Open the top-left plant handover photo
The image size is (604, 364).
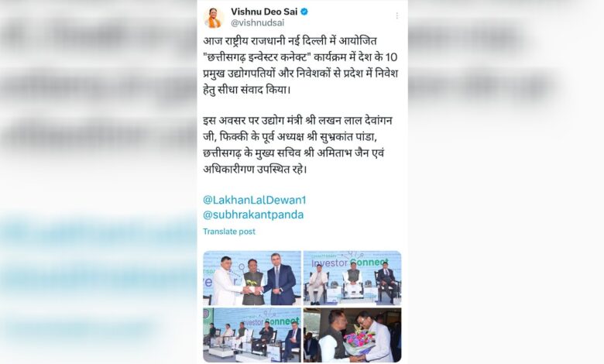pyautogui.click(x=252, y=278)
